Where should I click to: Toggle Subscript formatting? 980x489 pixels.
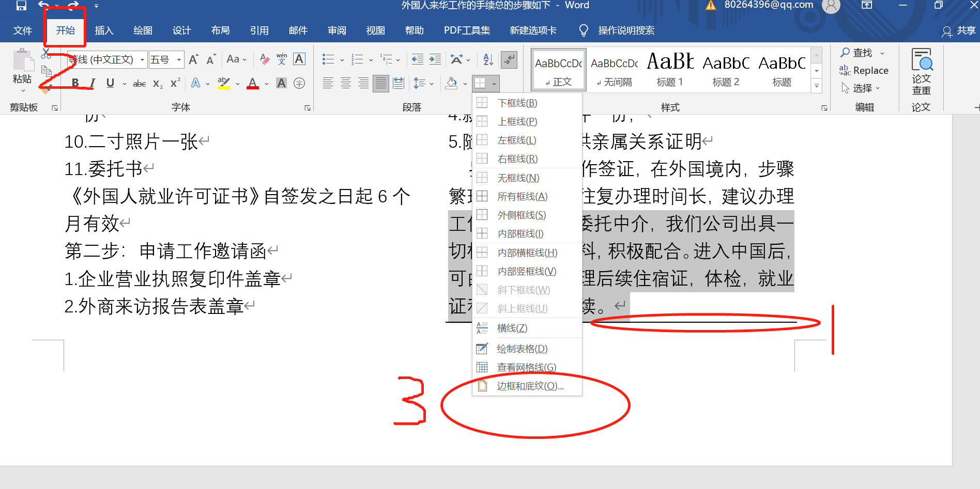coord(158,83)
